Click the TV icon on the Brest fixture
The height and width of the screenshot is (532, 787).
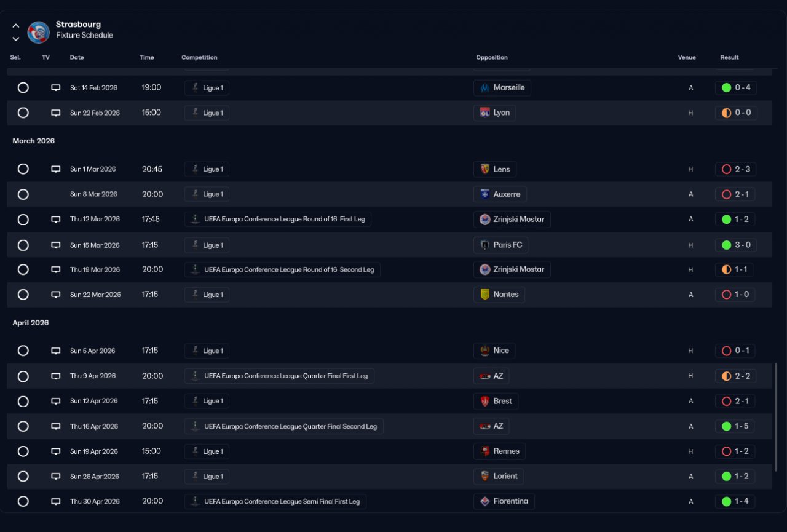pyautogui.click(x=56, y=401)
